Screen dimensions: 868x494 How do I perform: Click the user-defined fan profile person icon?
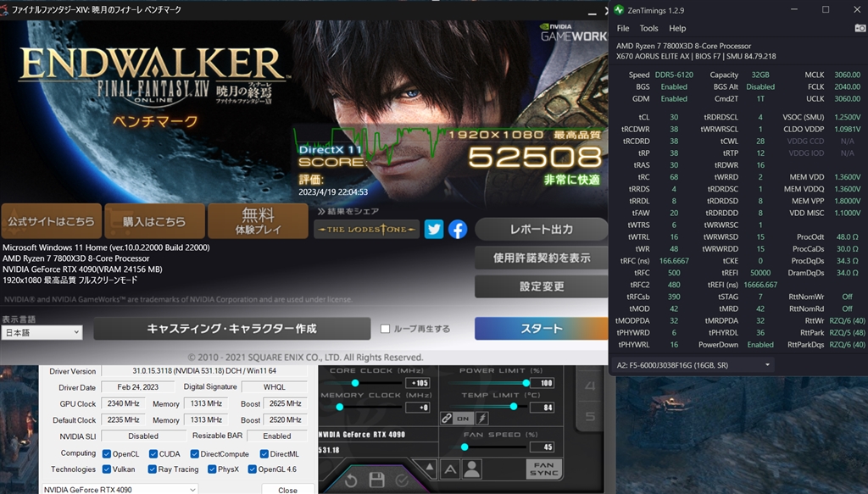point(472,470)
